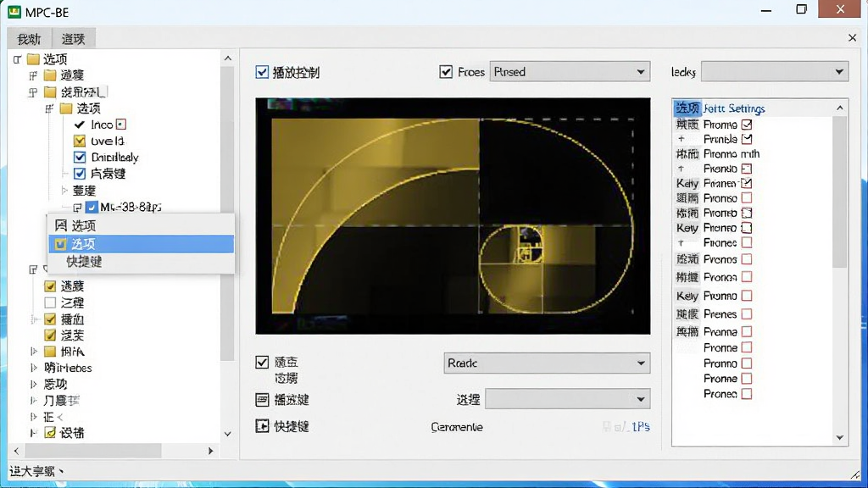Click the folder icon of the 选项 subfolder above Inco
This screenshot has height=488, width=868.
click(66, 108)
